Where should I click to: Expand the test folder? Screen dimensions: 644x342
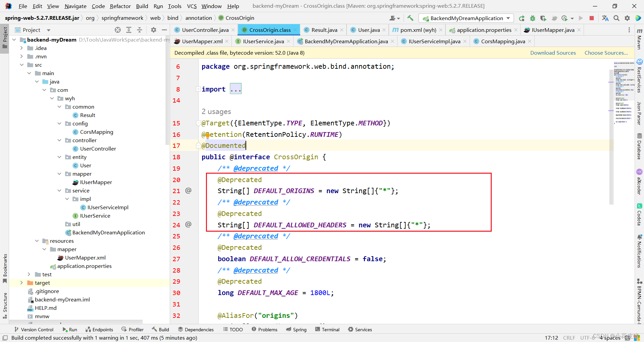[29, 274]
